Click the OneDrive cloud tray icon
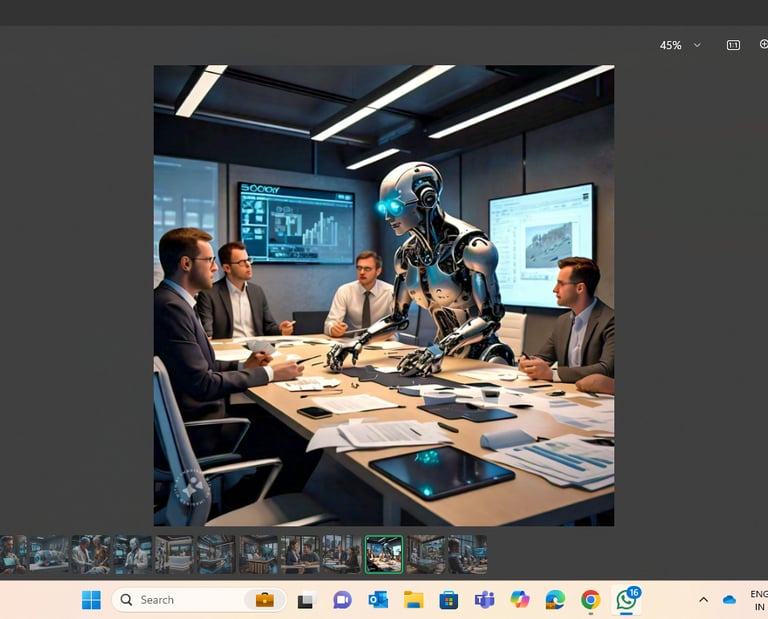Viewport: 768px width, 619px height. tap(729, 600)
